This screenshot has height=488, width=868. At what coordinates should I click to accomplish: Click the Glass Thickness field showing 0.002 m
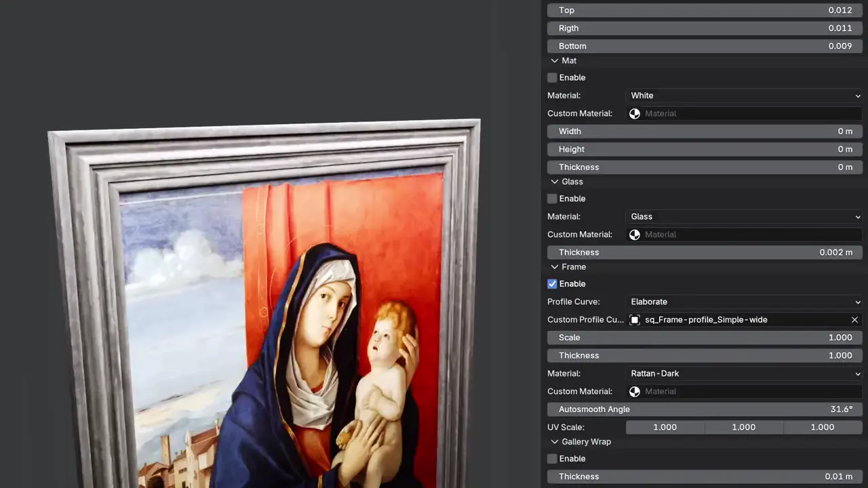(x=705, y=252)
